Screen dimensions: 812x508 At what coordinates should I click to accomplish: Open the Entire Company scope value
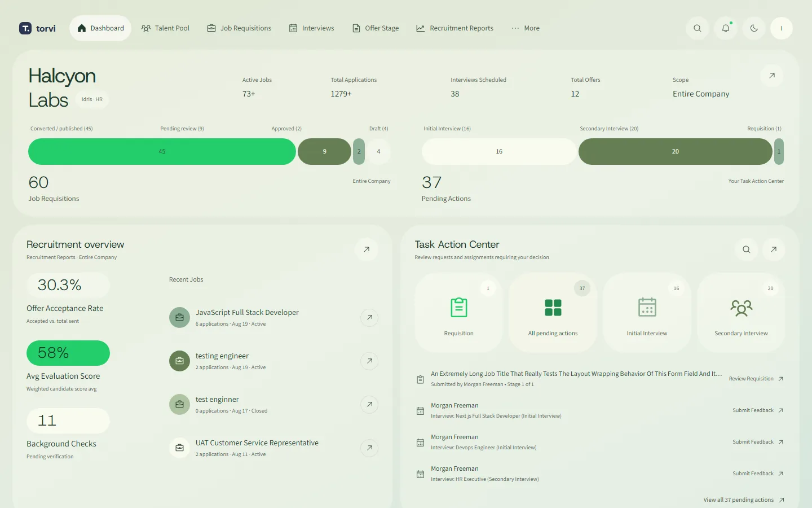(701, 94)
